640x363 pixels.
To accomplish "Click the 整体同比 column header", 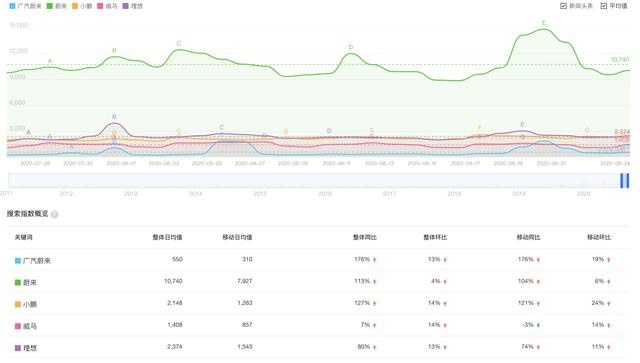I will pyautogui.click(x=364, y=237).
